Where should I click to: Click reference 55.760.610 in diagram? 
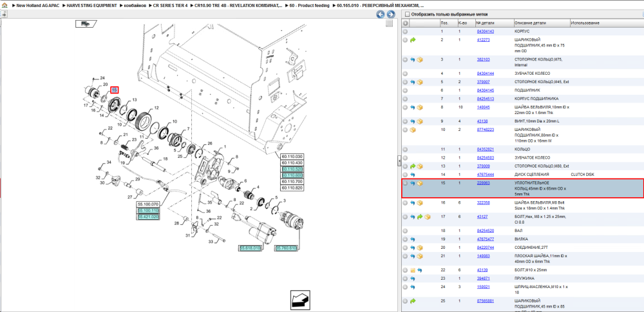(287, 248)
